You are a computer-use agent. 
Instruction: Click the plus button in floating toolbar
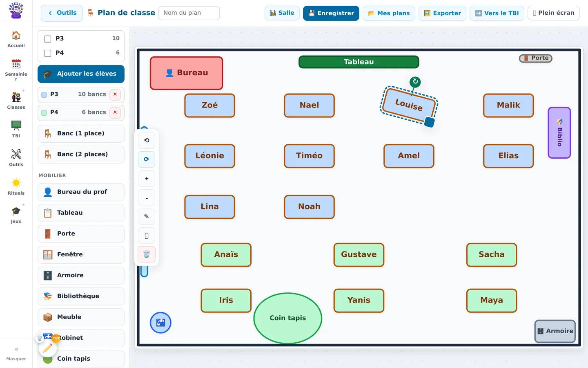tap(147, 179)
